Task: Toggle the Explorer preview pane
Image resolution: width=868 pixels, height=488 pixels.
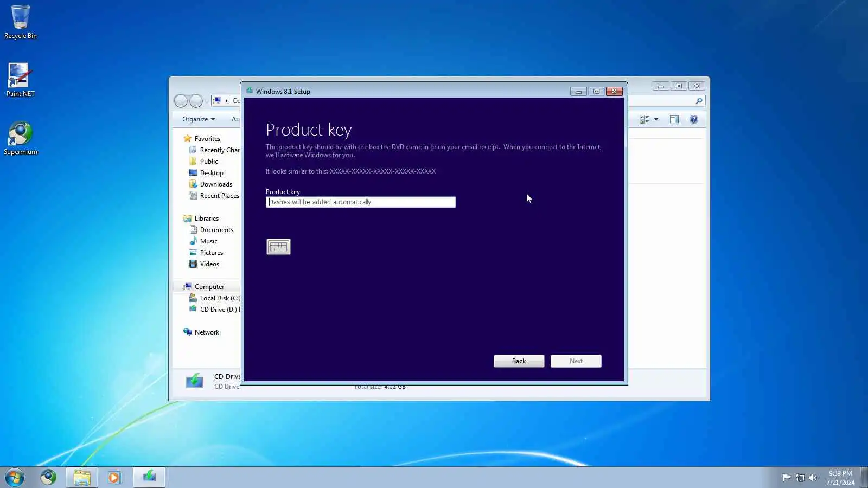Action: [674, 119]
